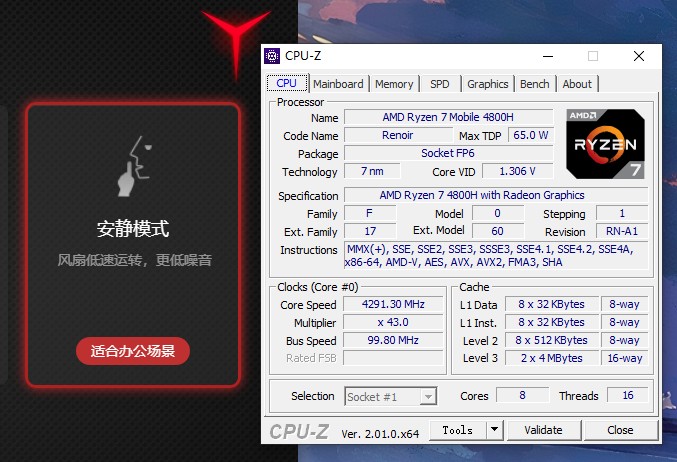Expand the Socket #1 selection dropdown
The width and height of the screenshot is (677, 462).
(x=427, y=397)
